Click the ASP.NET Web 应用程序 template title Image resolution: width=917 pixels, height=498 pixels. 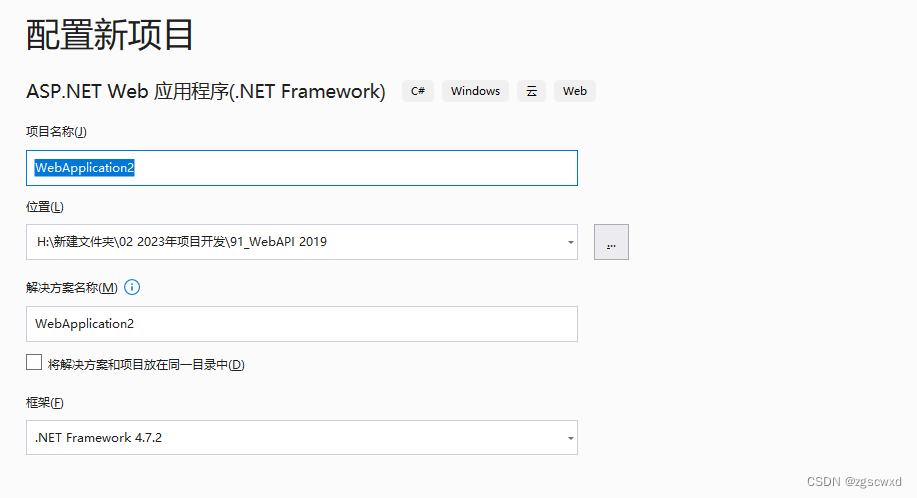click(x=205, y=91)
